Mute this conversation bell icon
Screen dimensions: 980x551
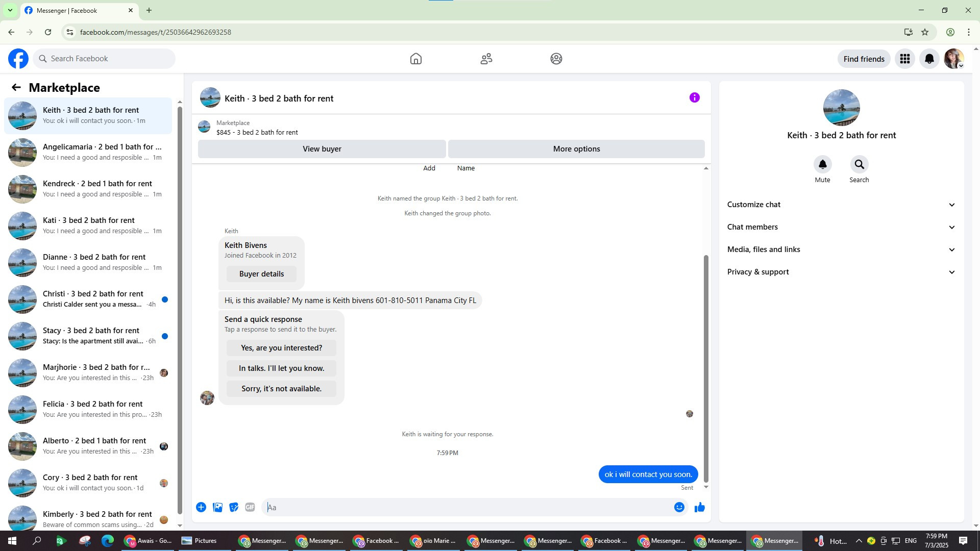822,164
